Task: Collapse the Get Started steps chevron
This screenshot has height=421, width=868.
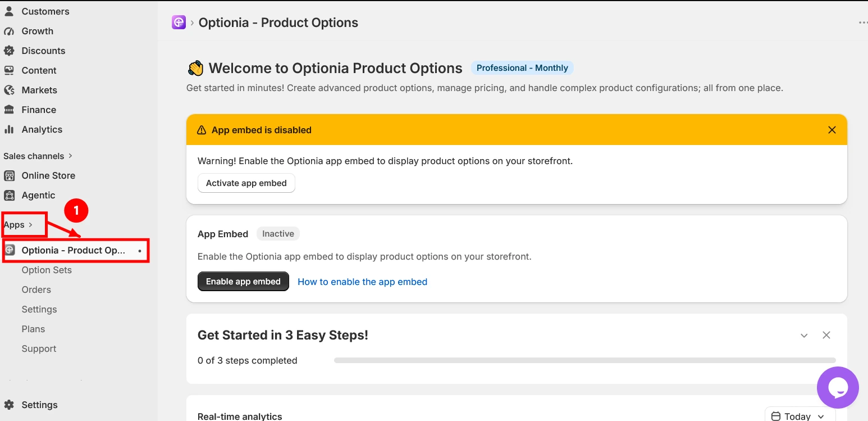Action: coord(804,336)
